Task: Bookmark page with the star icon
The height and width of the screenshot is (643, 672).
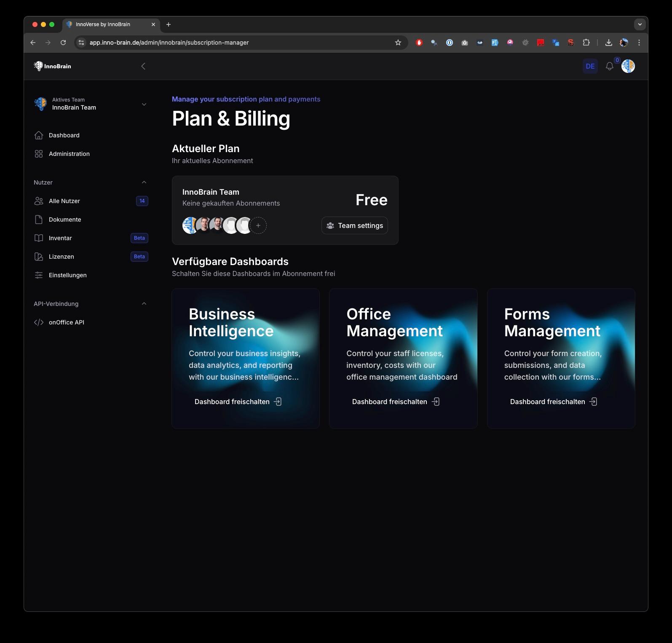Action: click(398, 43)
